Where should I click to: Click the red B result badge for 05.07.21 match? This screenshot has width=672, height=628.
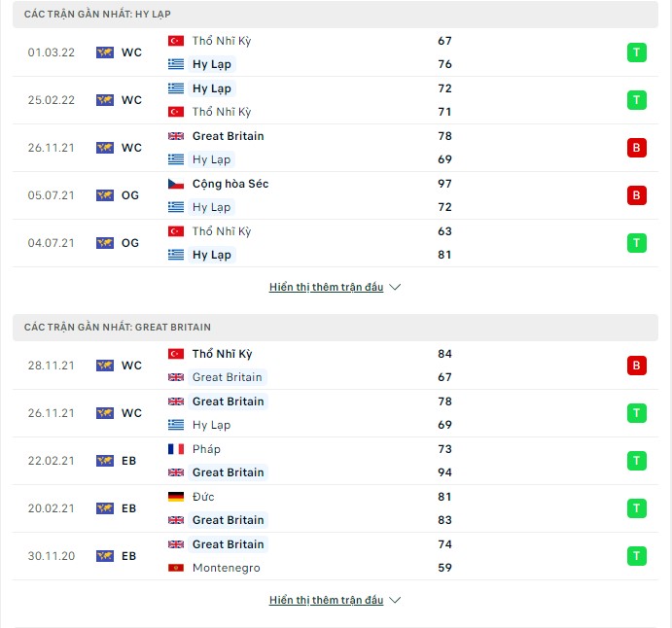coord(636,195)
